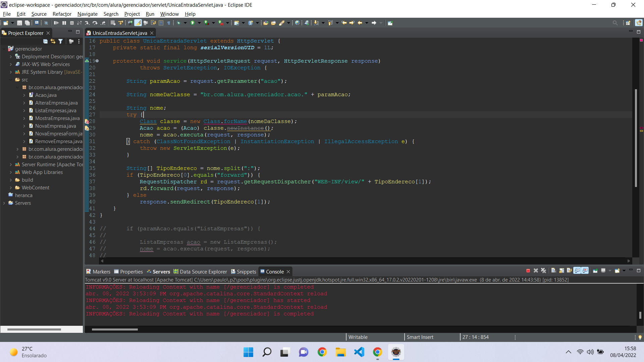Click the Open Perspective icon

[x=628, y=23]
